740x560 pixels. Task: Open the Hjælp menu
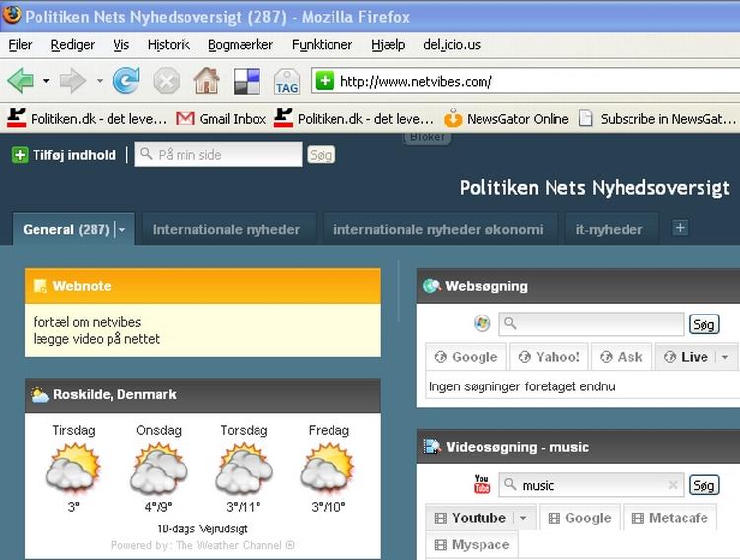[388, 45]
